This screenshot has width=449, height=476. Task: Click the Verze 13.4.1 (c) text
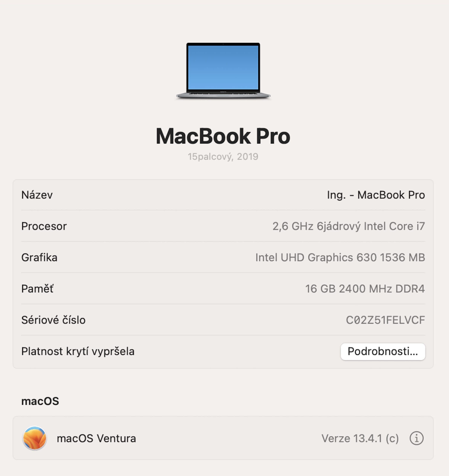pyautogui.click(x=360, y=438)
